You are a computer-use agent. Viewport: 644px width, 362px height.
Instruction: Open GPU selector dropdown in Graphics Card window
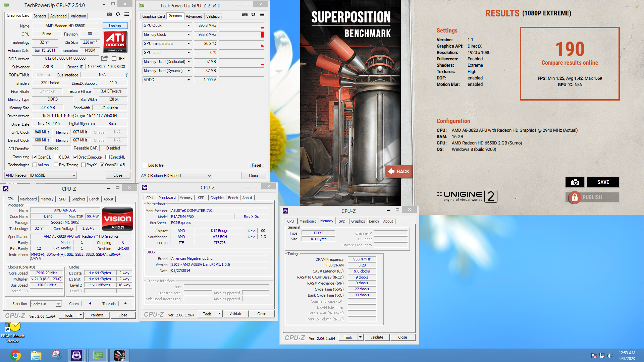click(41, 175)
